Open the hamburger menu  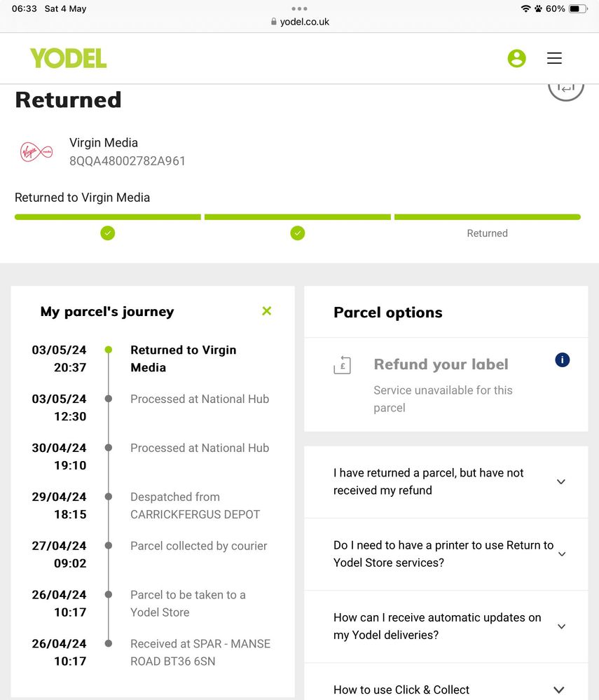554,58
